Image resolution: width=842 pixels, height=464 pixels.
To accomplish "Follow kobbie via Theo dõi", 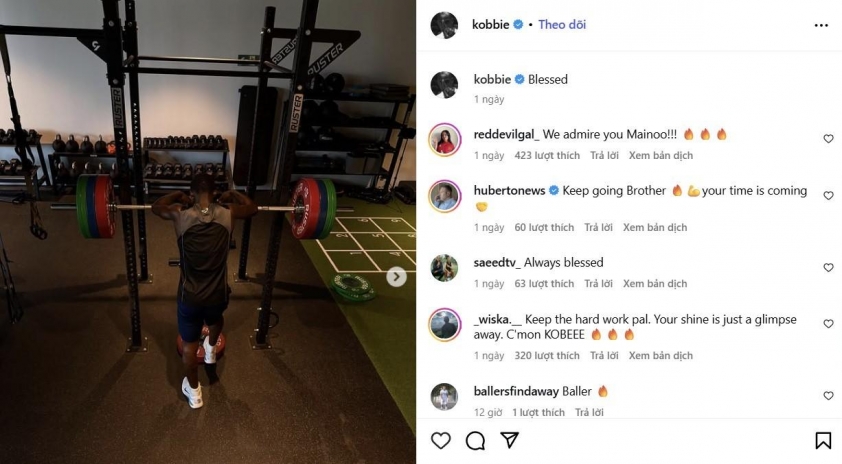I will coord(562,25).
